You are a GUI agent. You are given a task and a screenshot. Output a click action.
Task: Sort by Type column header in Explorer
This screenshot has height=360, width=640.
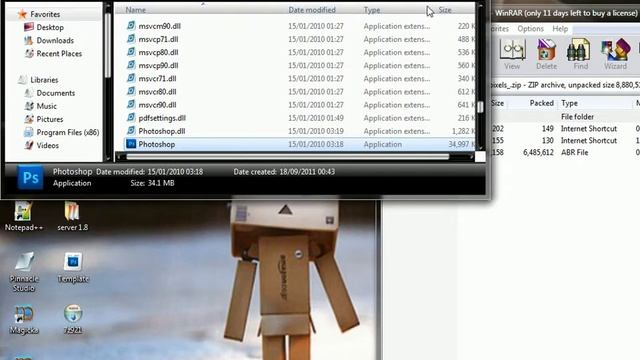pos(372,10)
